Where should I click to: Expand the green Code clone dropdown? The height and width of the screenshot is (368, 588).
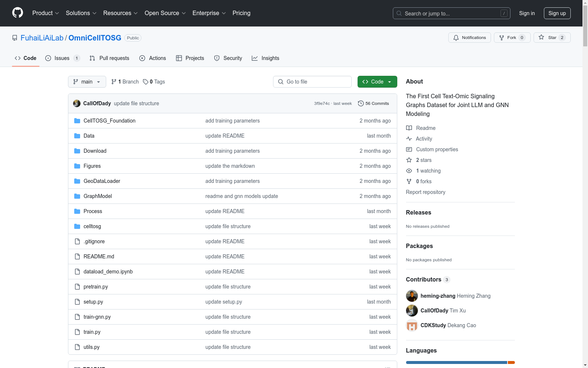(377, 82)
